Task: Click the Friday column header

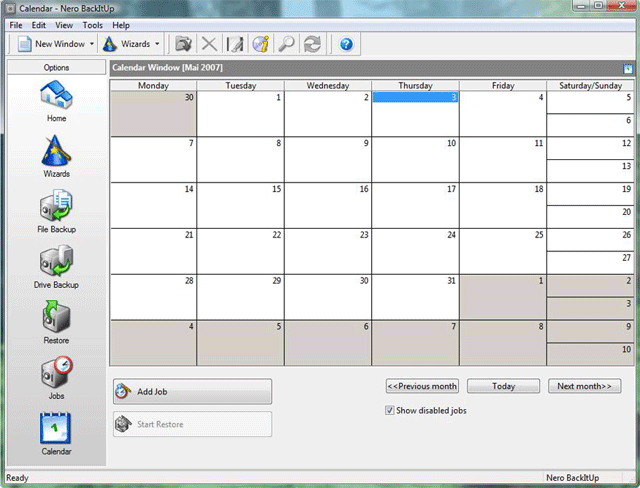Action: [x=503, y=85]
